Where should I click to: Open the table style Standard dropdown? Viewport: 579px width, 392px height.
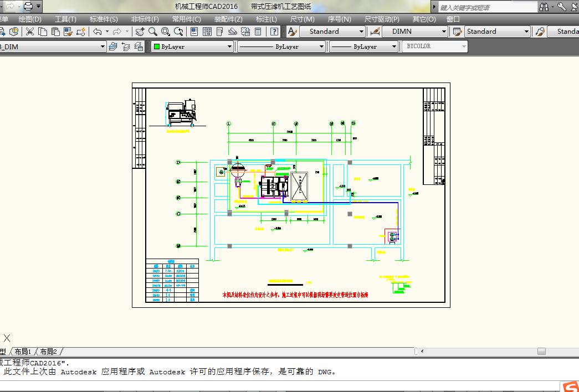coord(498,32)
